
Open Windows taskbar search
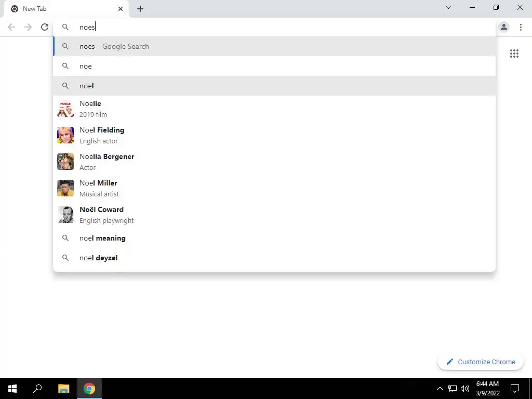point(37,389)
